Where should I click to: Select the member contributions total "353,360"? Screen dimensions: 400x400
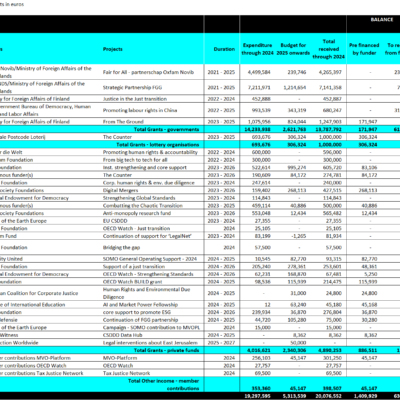(261, 388)
